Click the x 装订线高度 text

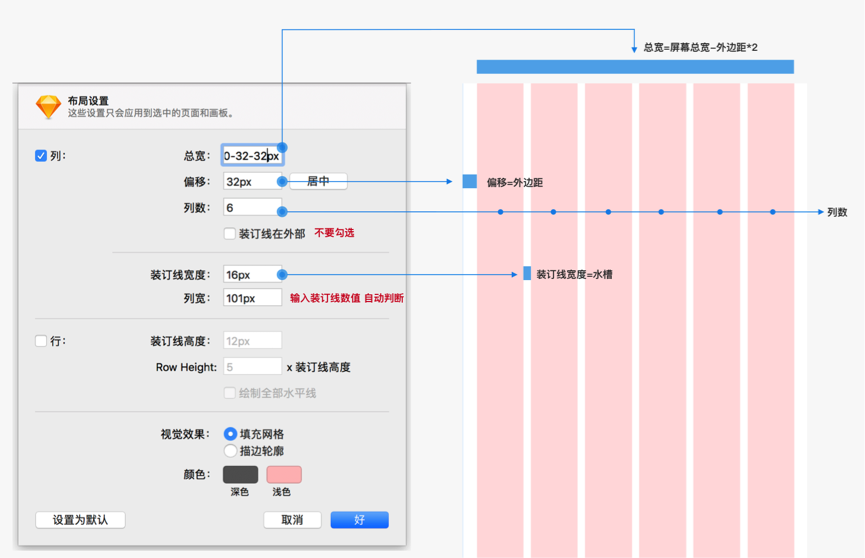tap(319, 367)
